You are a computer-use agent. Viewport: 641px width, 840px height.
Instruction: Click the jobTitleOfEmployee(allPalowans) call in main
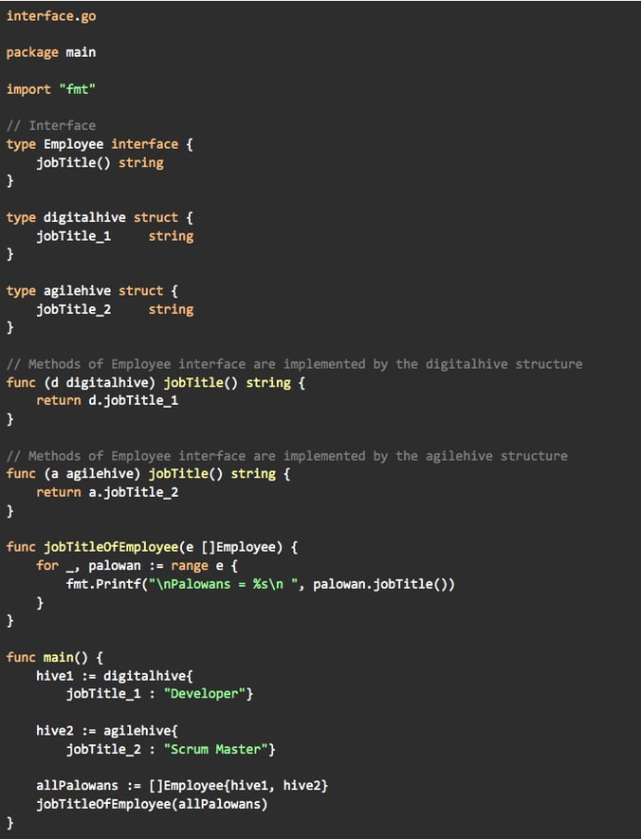tap(152, 805)
